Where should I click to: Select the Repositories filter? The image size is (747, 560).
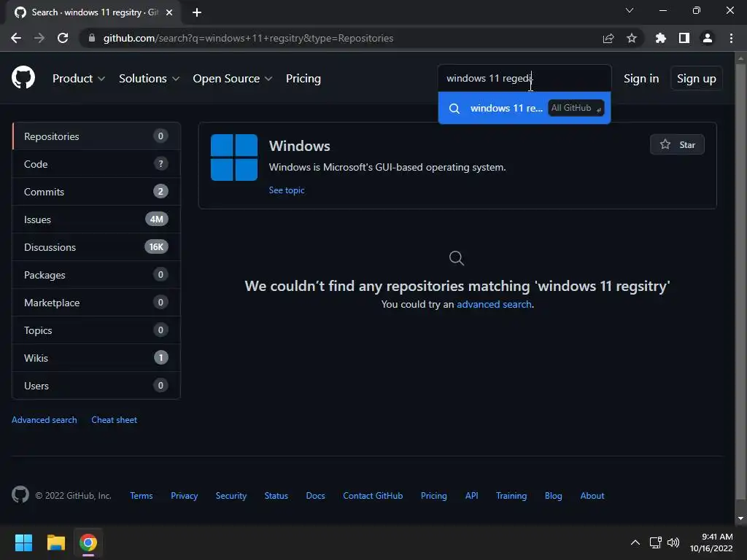click(x=96, y=136)
